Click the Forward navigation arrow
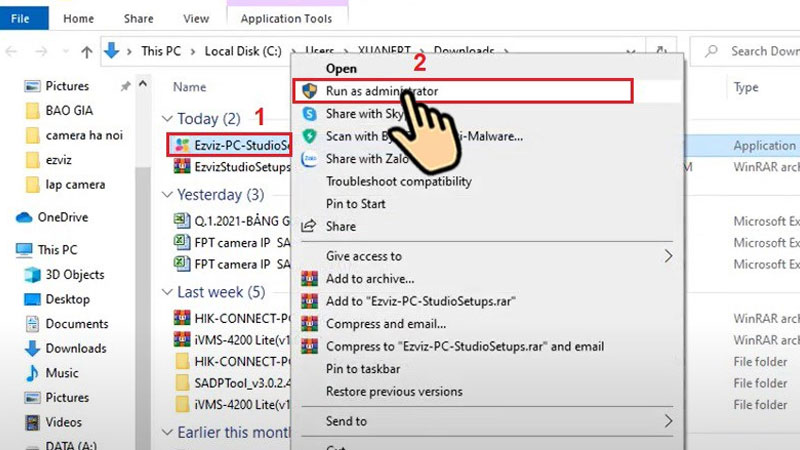800x450 pixels. coord(41,51)
